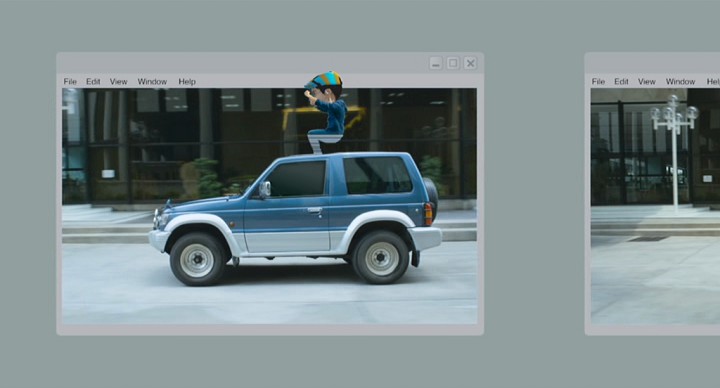Image resolution: width=720 pixels, height=388 pixels.
Task: Maximize the car image window
Action: coord(453,63)
